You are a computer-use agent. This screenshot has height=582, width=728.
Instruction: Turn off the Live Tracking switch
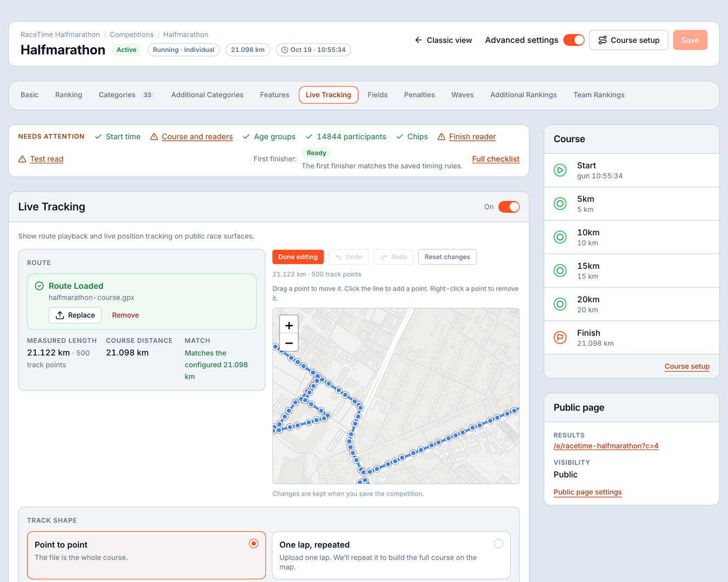point(509,207)
